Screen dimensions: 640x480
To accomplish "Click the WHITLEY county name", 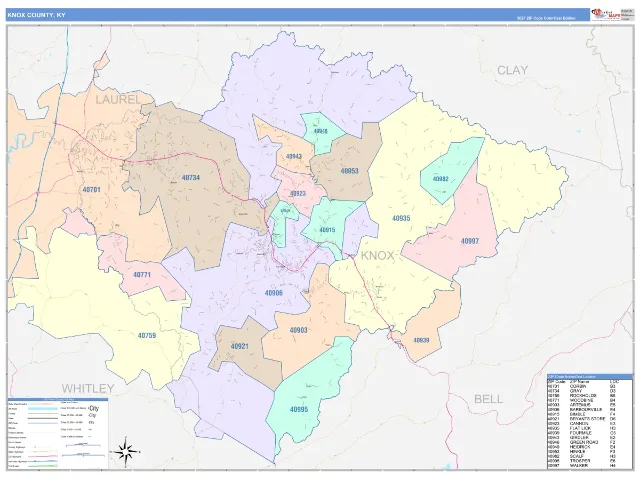I will (x=88, y=388).
